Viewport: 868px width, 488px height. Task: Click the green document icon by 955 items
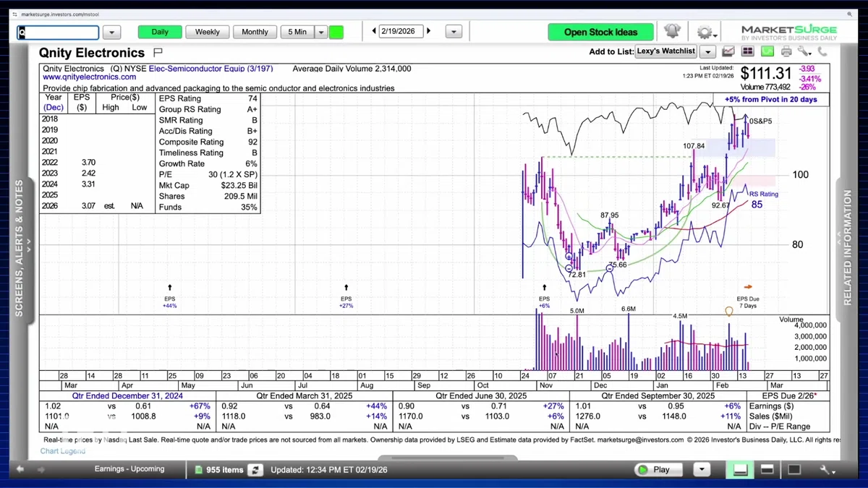click(199, 470)
